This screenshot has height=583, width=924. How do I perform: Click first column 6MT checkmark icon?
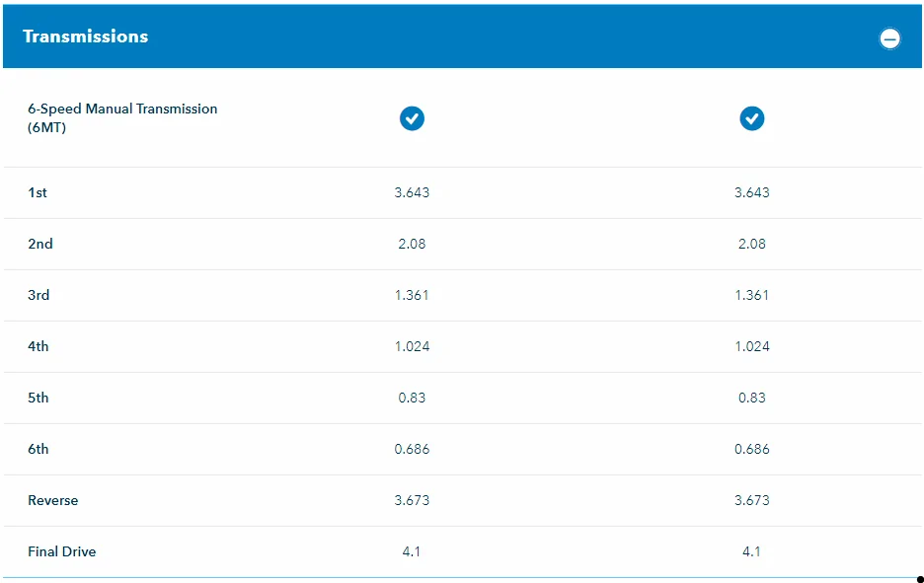412,118
